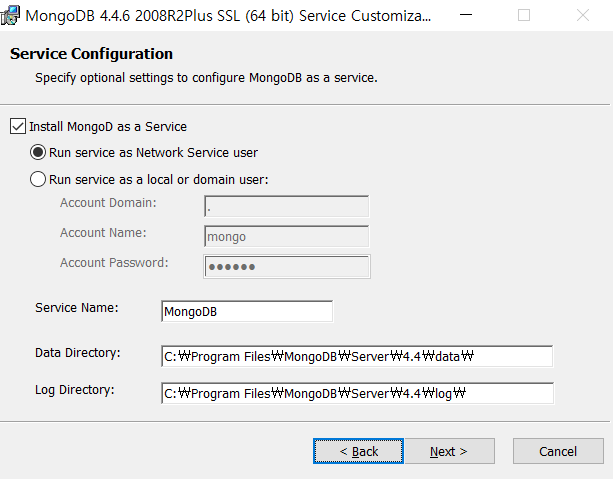The image size is (613, 479).
Task: Proceed with the Next button
Action: coord(450,451)
